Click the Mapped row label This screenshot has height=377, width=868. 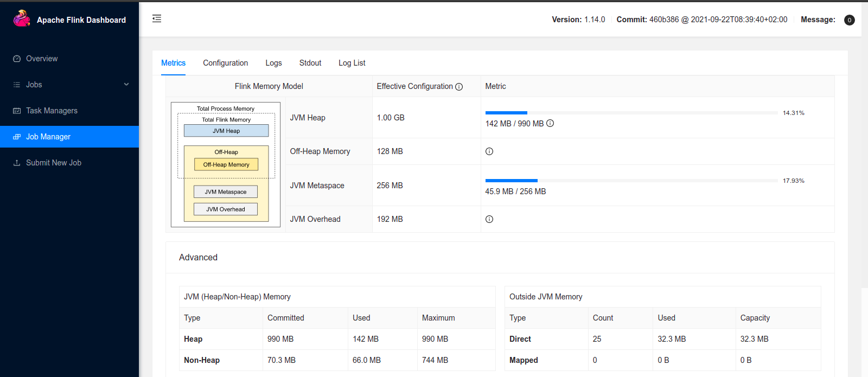tap(524, 360)
